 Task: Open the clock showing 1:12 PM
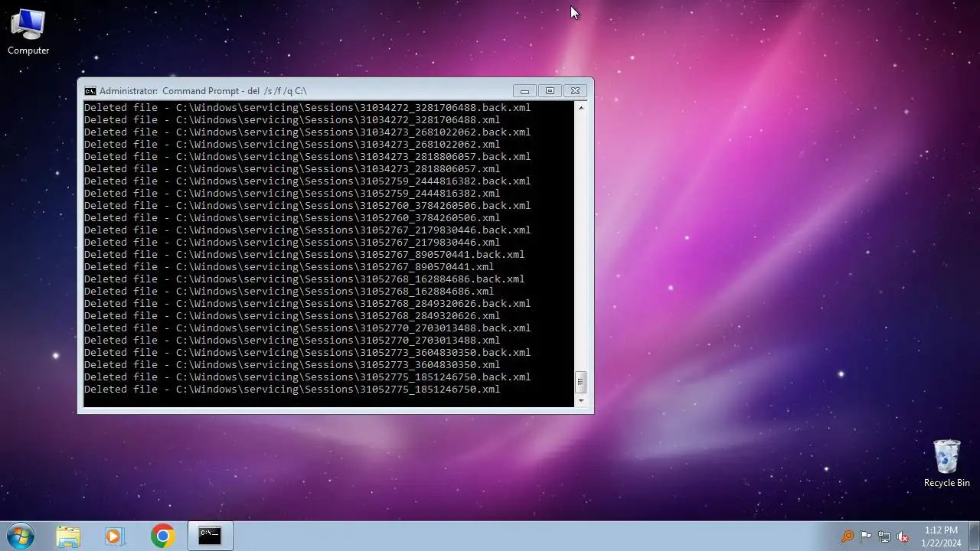coord(941,536)
